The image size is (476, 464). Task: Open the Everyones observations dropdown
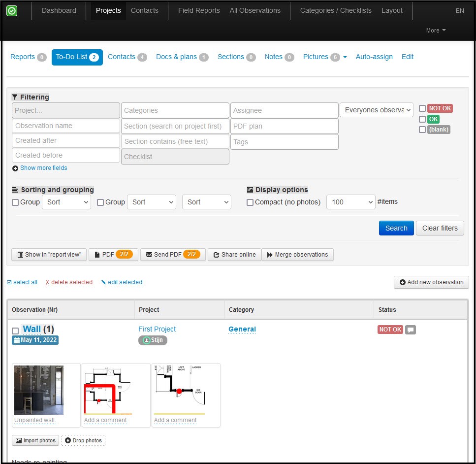tap(377, 110)
